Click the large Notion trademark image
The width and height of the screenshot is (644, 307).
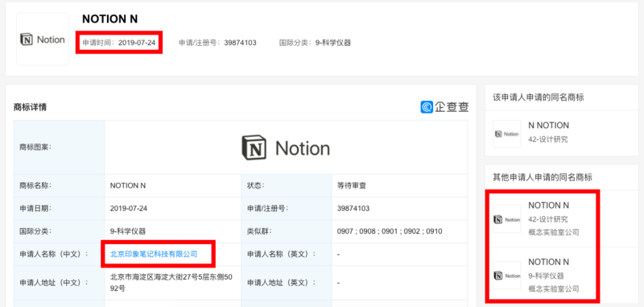coord(286,148)
